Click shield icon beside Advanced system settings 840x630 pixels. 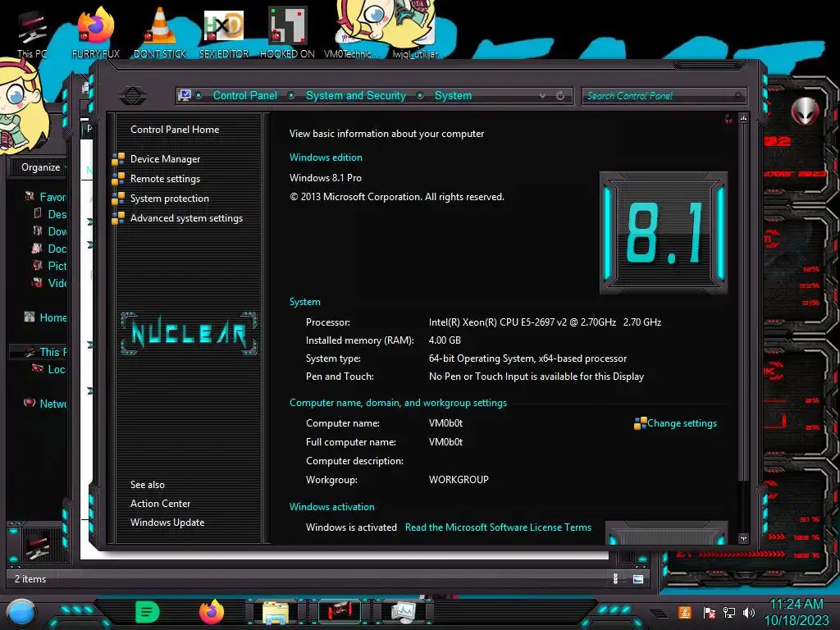tap(118, 218)
